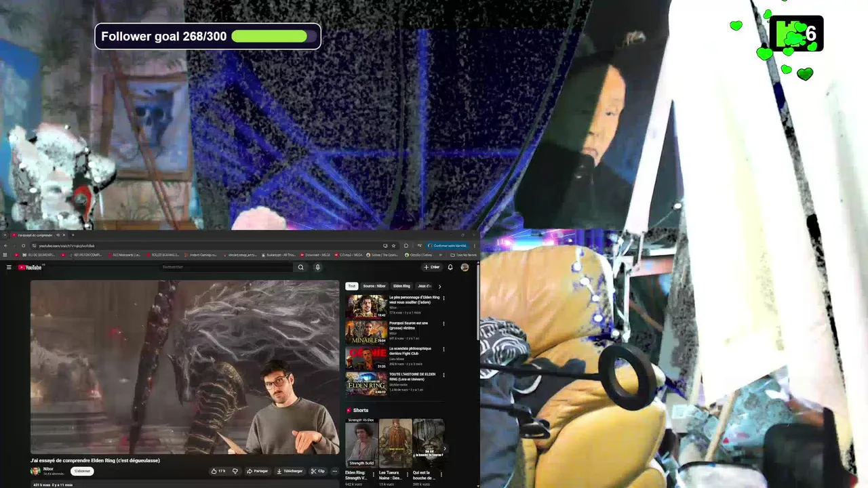868x488 pixels.
Task: Open options menu for 'Le pire personnage' video
Action: point(443,298)
